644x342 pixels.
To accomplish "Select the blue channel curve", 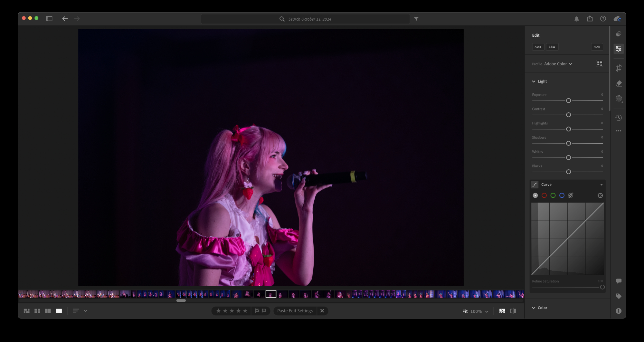I will pos(562,195).
